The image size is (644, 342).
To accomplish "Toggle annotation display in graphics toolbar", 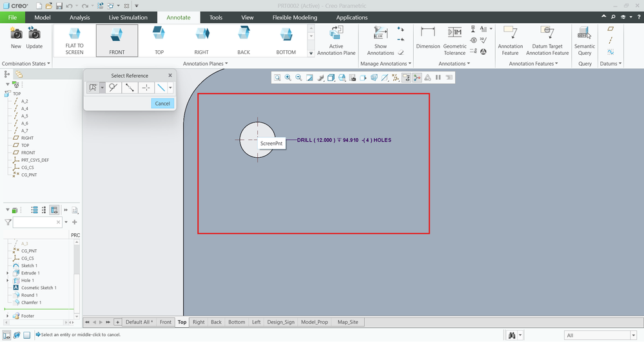I will [406, 78].
